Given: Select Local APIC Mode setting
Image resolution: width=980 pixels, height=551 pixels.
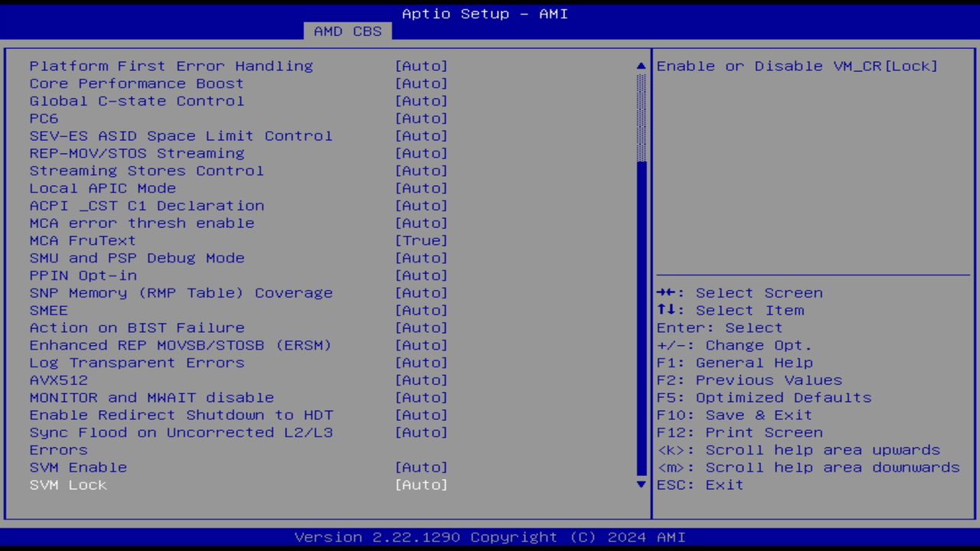Looking at the screenshot, I should 103,188.
